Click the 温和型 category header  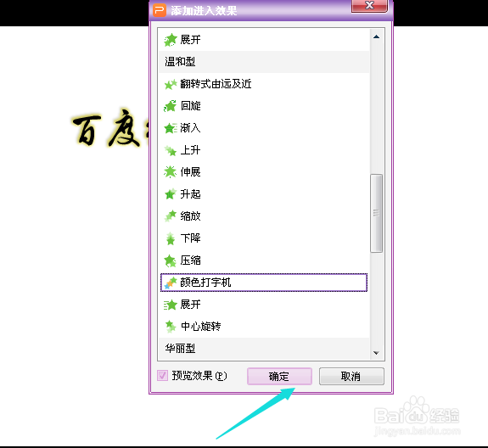(264, 62)
